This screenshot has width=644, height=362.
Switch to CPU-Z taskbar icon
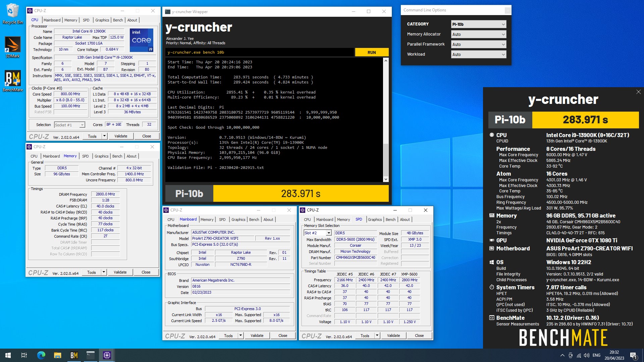(107, 355)
